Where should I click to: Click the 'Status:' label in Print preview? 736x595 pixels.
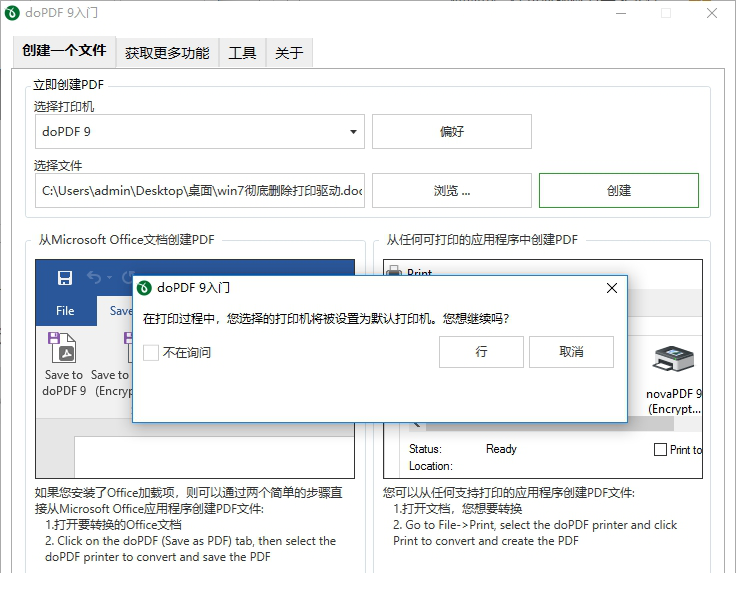pos(425,449)
